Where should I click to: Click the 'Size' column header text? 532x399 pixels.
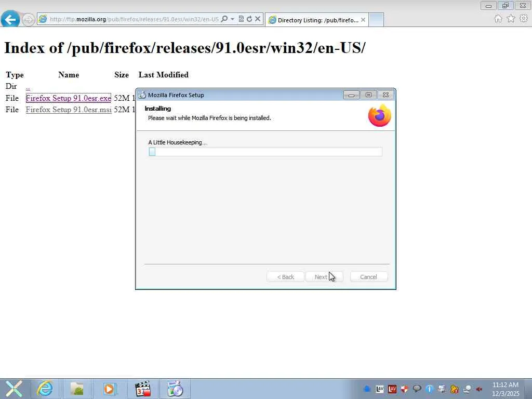[x=122, y=75]
